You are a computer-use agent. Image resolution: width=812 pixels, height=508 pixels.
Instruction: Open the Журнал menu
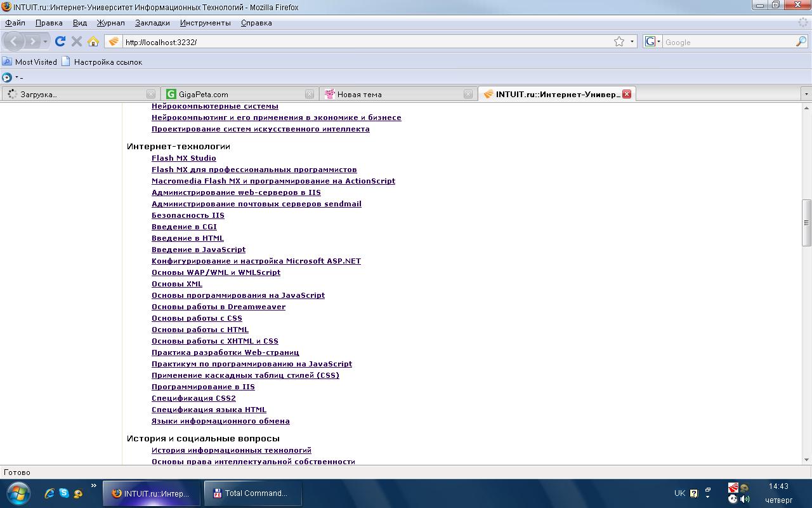click(x=110, y=23)
